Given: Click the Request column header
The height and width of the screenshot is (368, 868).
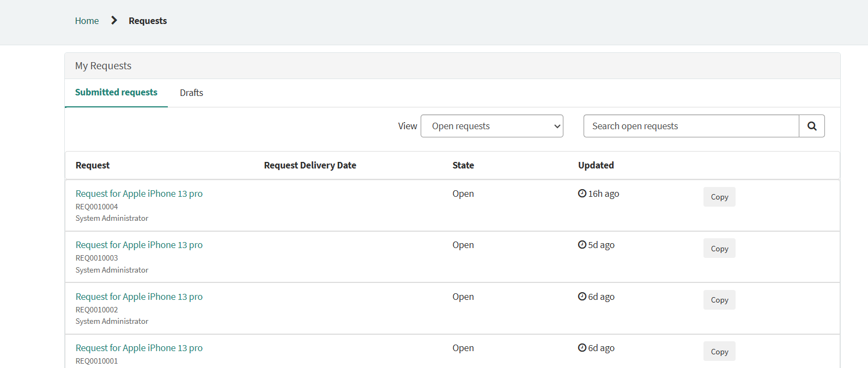Looking at the screenshot, I should (93, 165).
